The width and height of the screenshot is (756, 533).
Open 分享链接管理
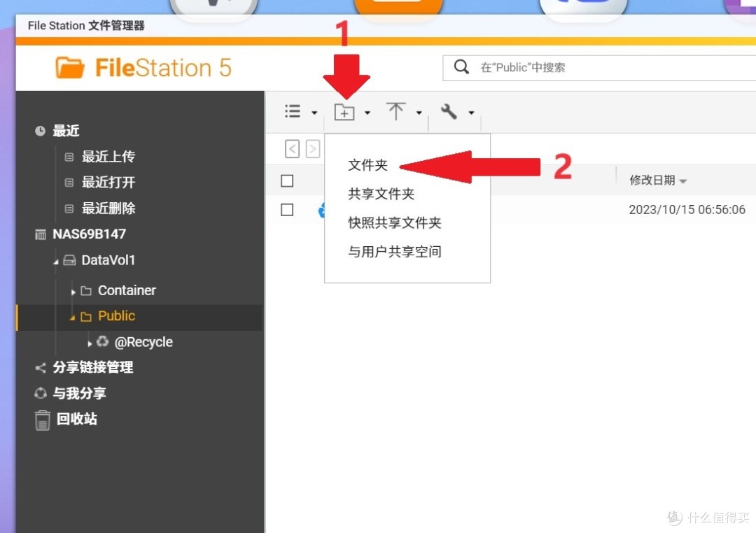93,367
